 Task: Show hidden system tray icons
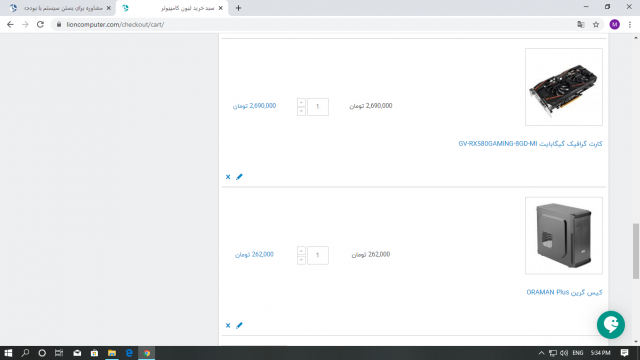tap(541, 353)
